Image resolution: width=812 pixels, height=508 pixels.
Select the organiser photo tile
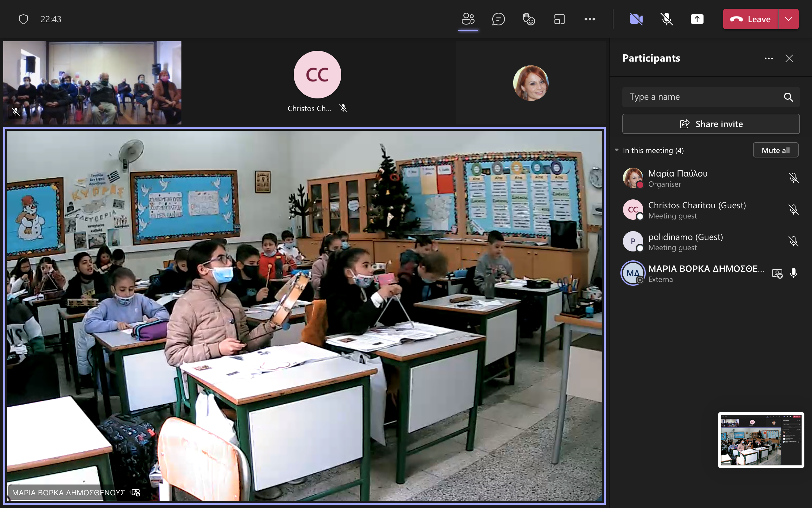[x=530, y=83]
